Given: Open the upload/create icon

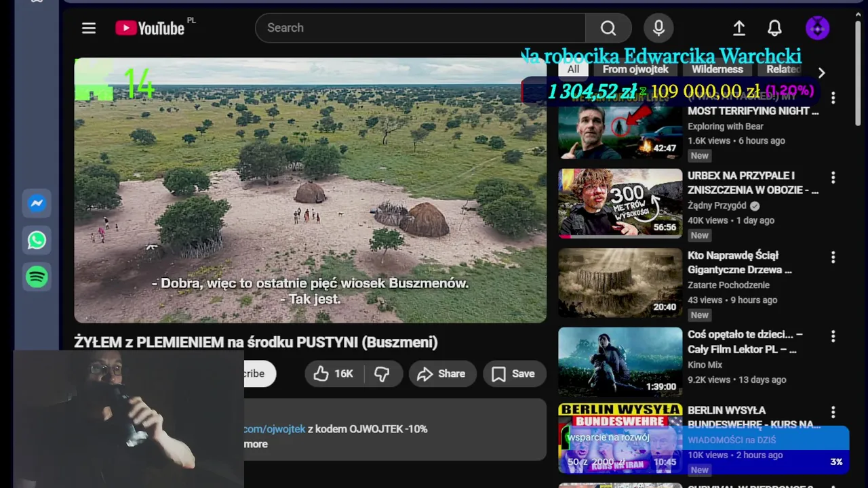Looking at the screenshot, I should point(739,28).
